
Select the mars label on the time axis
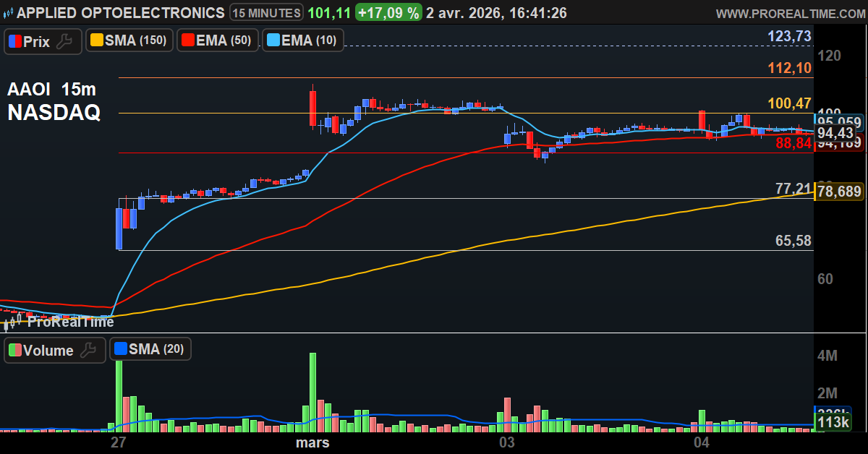pos(311,442)
